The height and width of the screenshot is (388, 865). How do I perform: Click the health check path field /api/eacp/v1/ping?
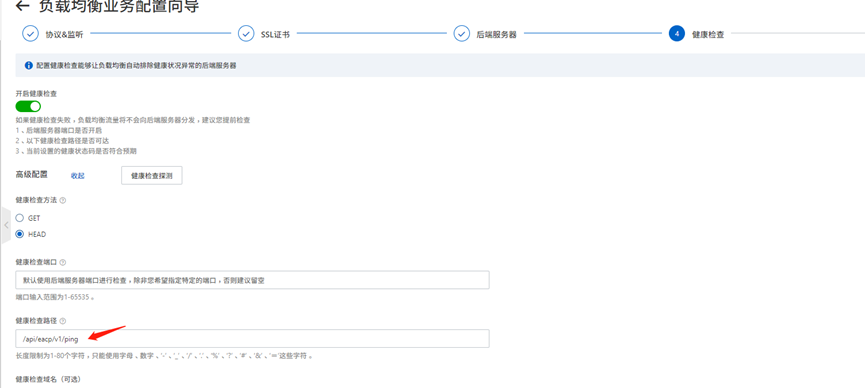(x=253, y=338)
